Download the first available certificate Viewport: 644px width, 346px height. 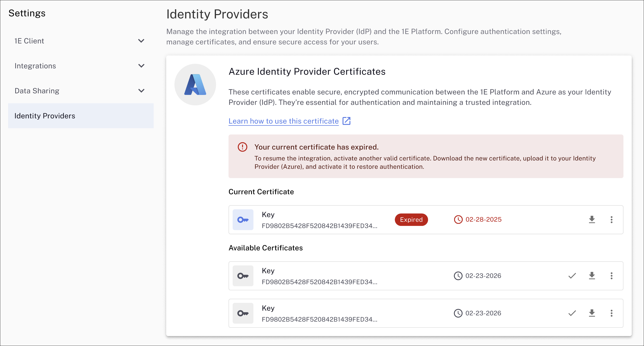point(592,276)
